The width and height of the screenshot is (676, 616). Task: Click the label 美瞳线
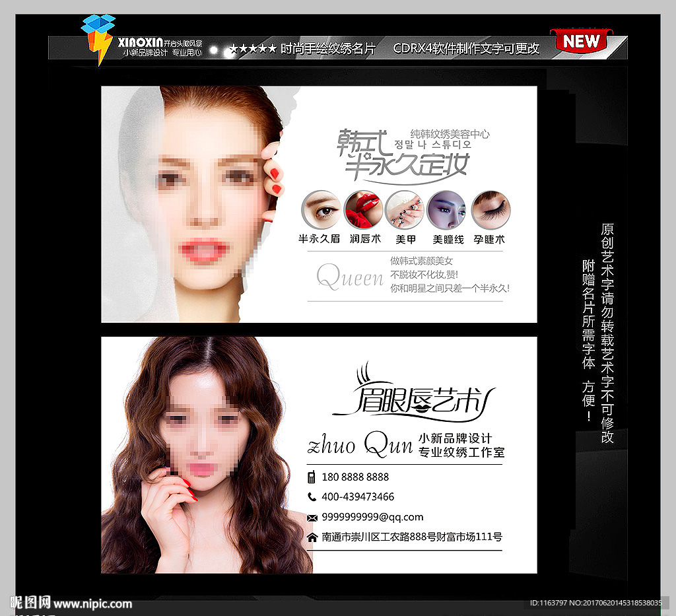(x=448, y=239)
